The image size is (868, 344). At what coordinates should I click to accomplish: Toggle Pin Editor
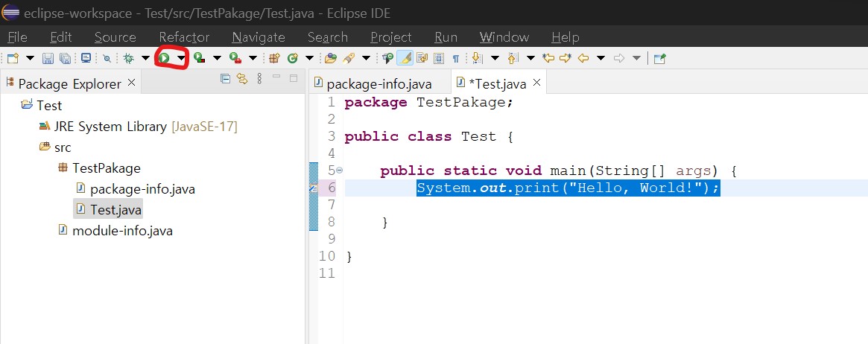click(659, 58)
